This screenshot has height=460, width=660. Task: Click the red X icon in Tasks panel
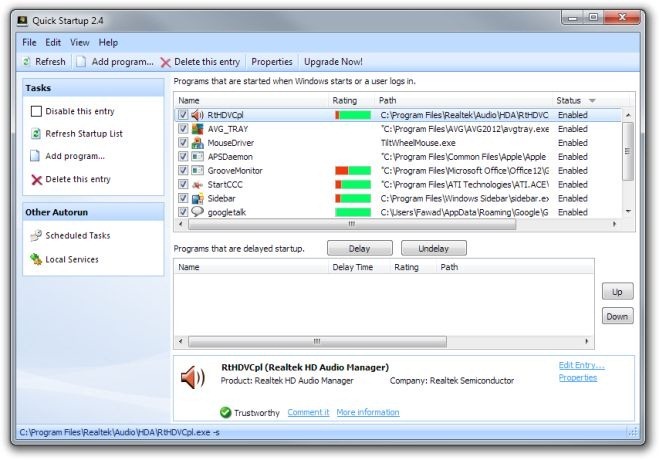(37, 180)
